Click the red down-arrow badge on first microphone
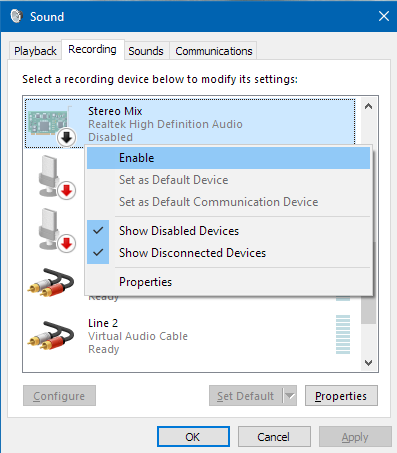The height and width of the screenshot is (453, 397). point(67,191)
